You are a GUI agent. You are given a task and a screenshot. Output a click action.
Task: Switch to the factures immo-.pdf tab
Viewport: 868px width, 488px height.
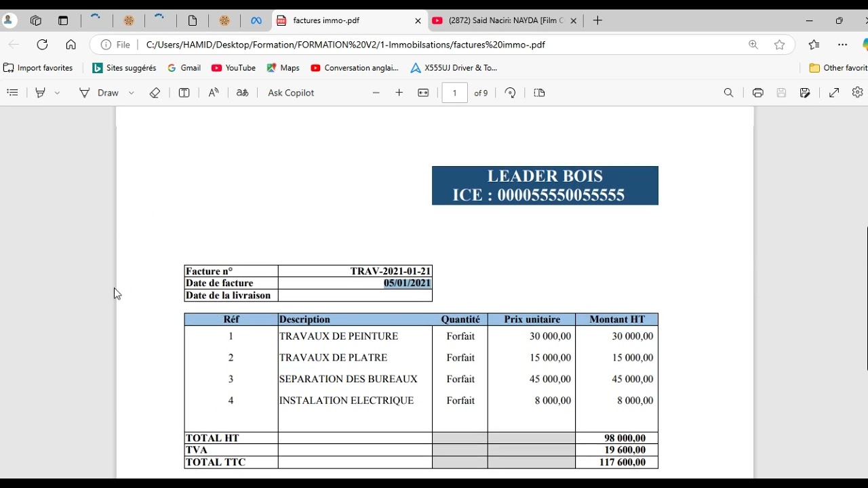click(x=350, y=20)
